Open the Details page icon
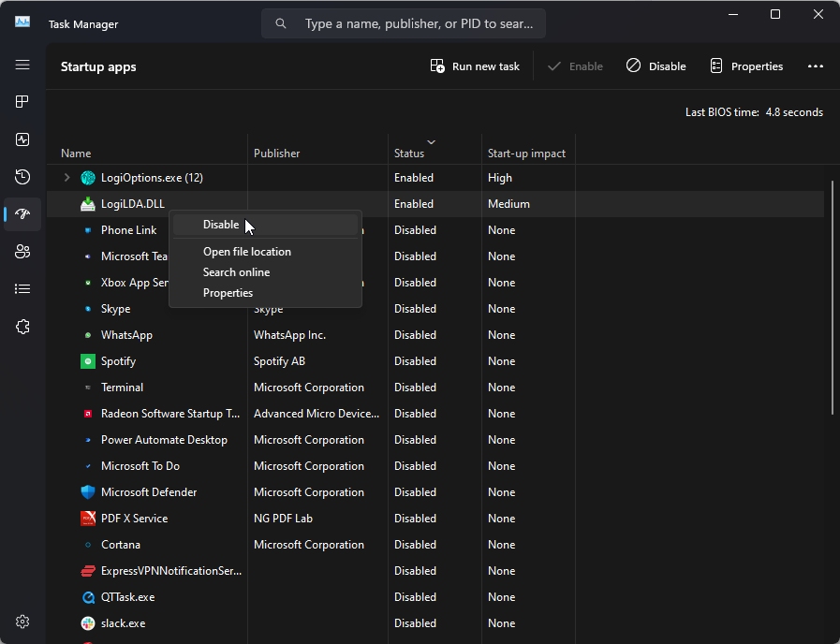840x644 pixels. click(x=22, y=289)
